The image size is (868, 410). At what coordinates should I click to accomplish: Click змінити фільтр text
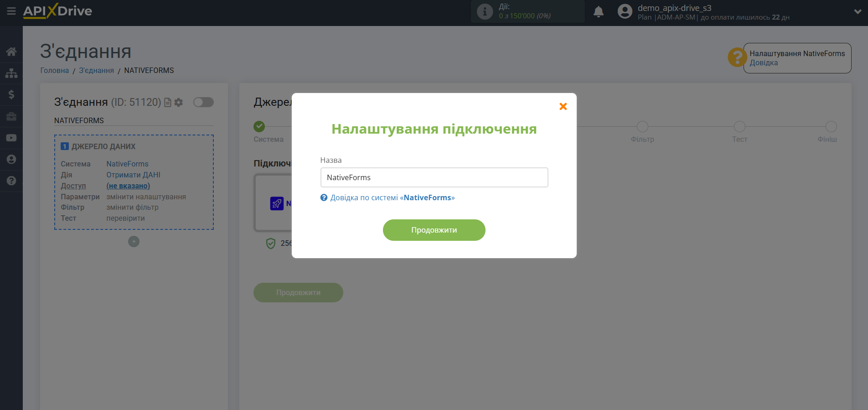132,207
